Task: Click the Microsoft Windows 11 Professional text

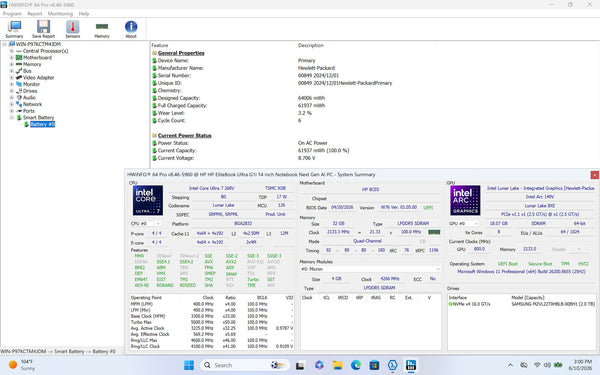Action: tap(521, 271)
